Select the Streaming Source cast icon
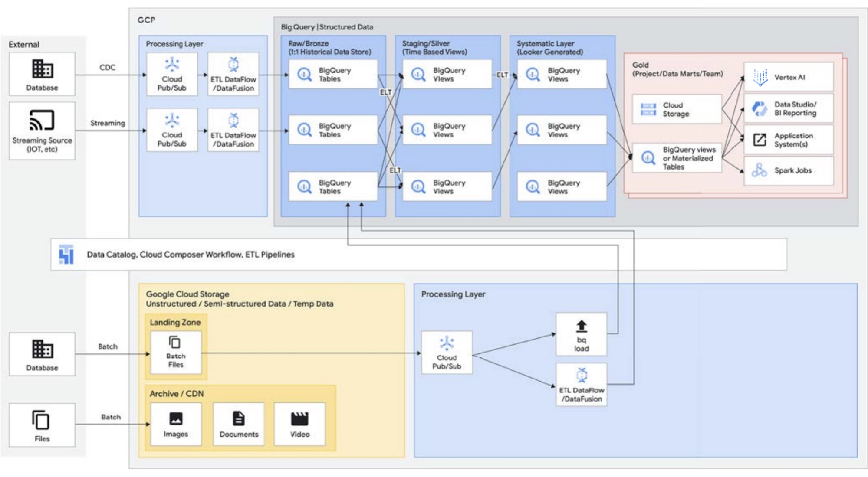The width and height of the screenshot is (868, 477). tap(42, 120)
